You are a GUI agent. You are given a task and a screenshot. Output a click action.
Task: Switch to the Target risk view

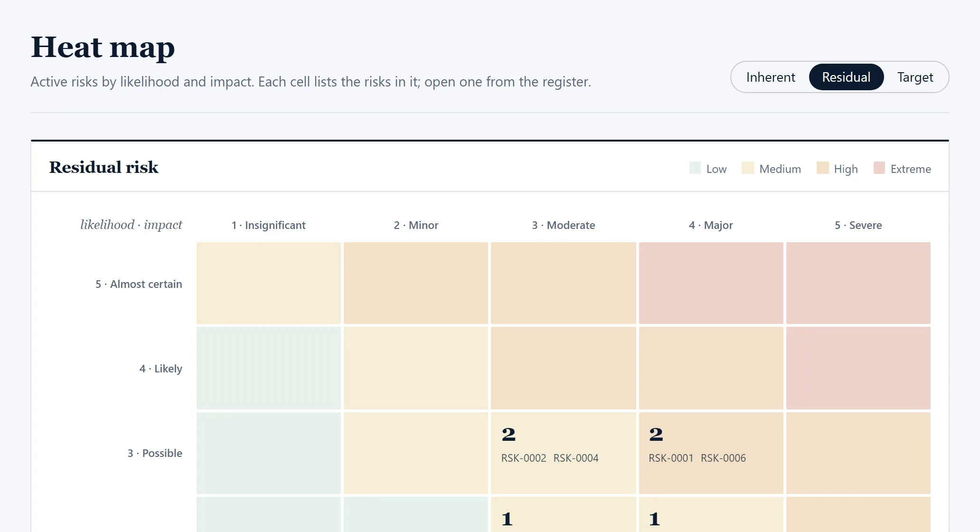coord(915,77)
